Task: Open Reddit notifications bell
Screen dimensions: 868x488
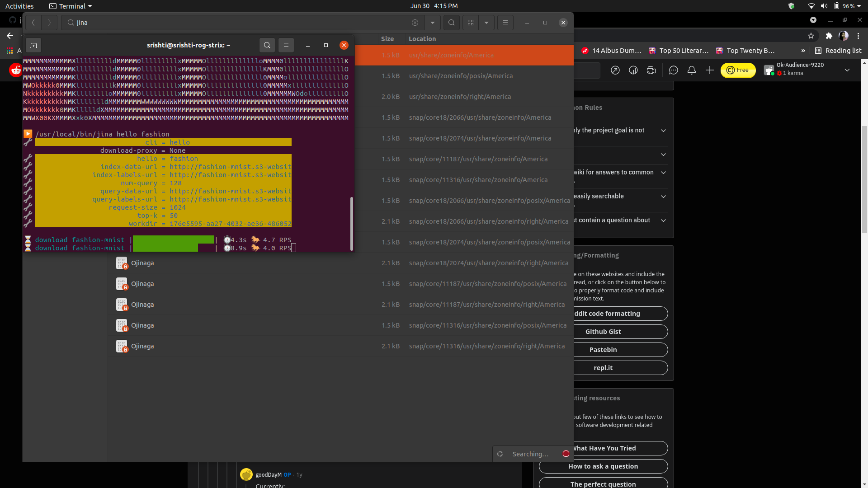Action: [x=692, y=70]
